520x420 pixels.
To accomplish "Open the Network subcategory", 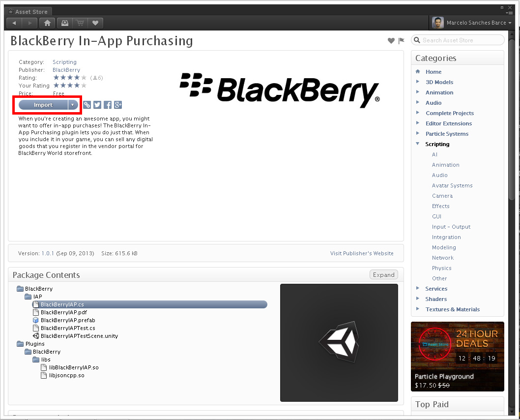I will pos(443,258).
